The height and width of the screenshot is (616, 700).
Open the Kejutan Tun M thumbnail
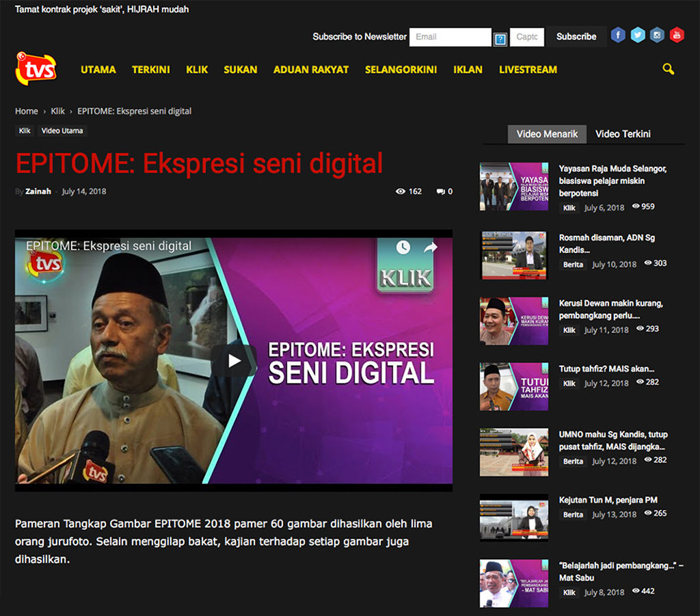(x=514, y=518)
